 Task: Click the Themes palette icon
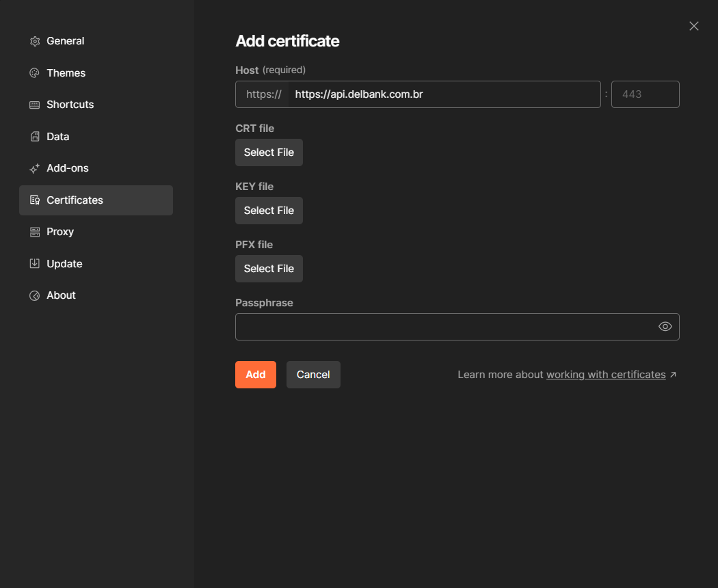pos(35,72)
